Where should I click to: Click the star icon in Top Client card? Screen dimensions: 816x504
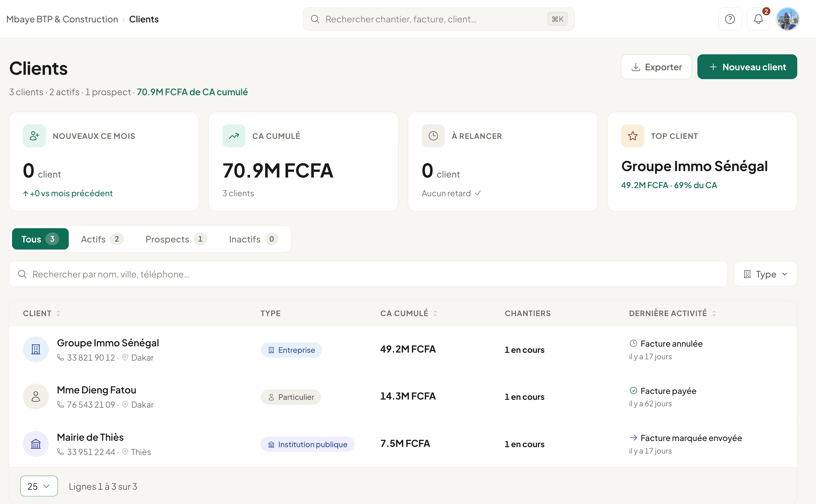[x=632, y=136]
